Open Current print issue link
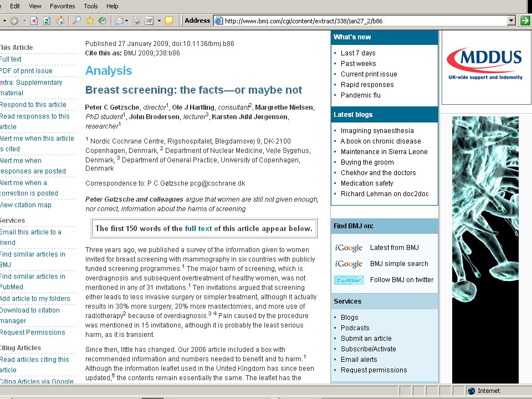The image size is (532, 399). [369, 74]
